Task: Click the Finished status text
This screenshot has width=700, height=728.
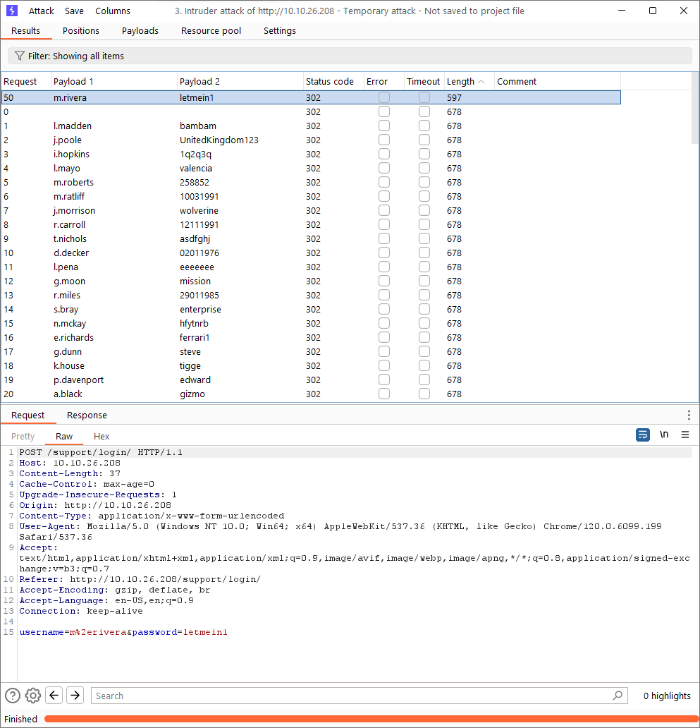Action: pyautogui.click(x=20, y=719)
